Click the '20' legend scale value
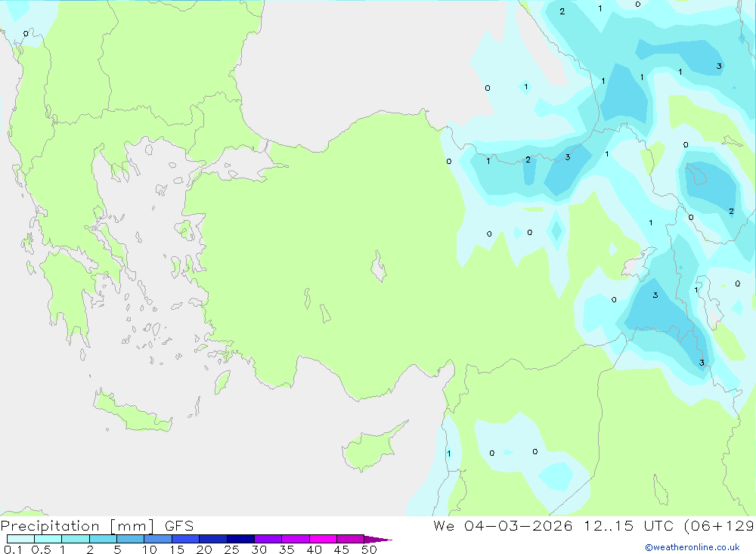756x554 pixels. 204,549
